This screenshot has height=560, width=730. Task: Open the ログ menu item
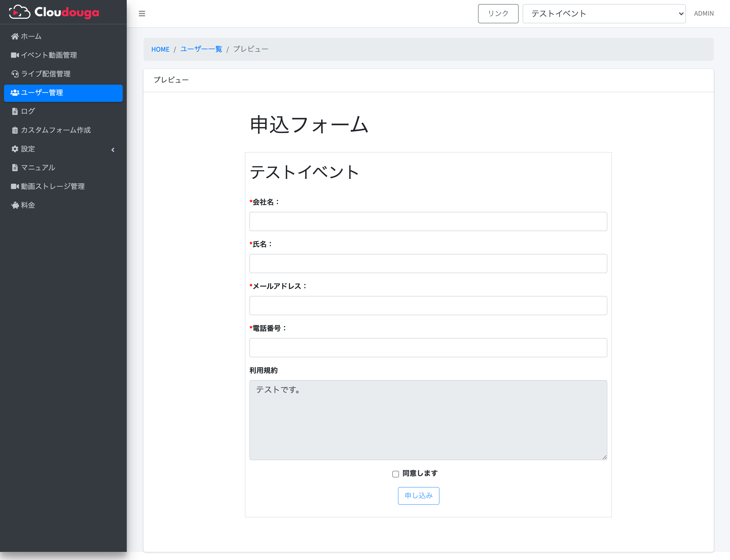63,111
